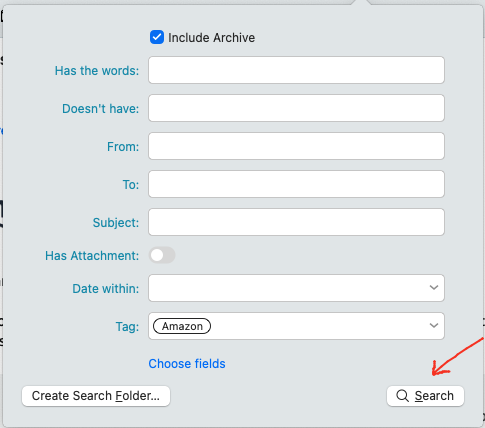This screenshot has width=485, height=428.
Task: Focus the Has the words field
Action: [296, 70]
